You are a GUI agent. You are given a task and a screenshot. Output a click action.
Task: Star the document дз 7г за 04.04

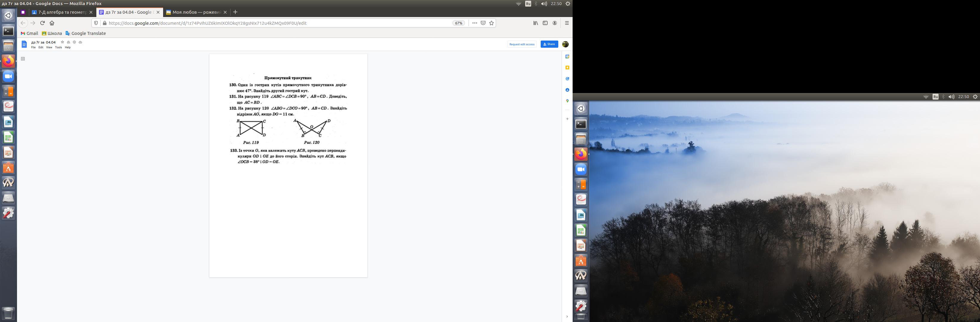click(x=62, y=42)
